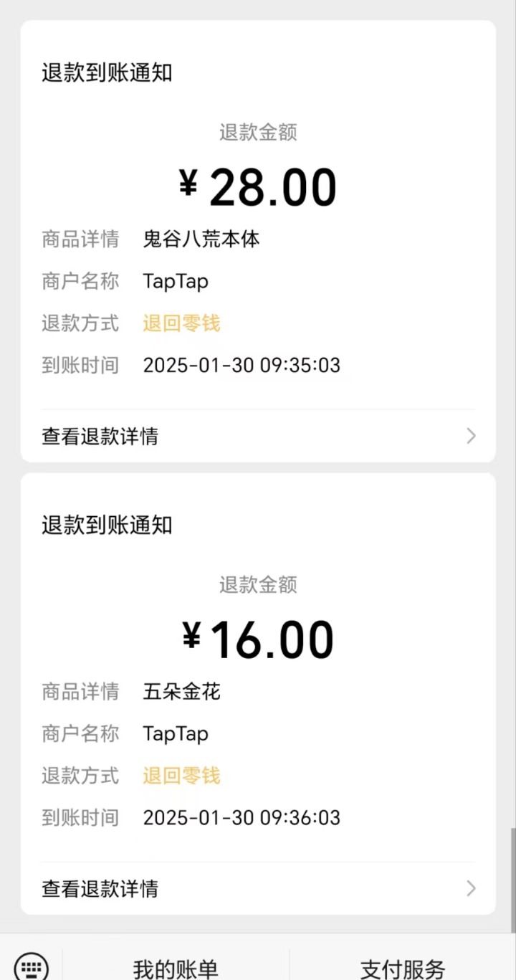Open chevron arrow on the ¥16.00 refund card
Screen dimensions: 516x980
tap(471, 889)
